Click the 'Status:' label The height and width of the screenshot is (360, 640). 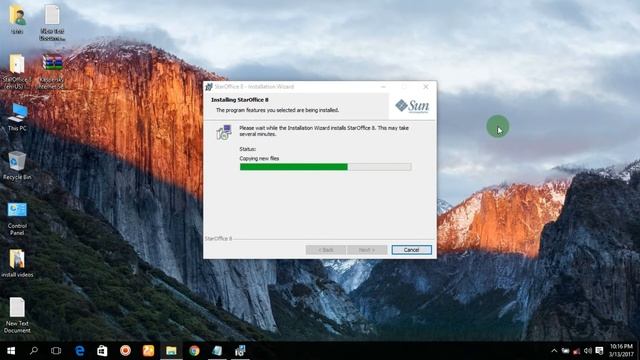pos(248,149)
